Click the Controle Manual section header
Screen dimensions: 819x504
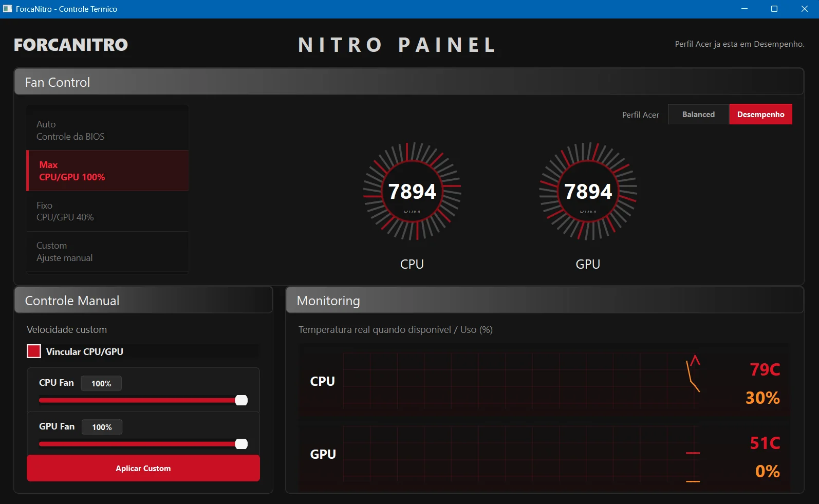(x=143, y=300)
